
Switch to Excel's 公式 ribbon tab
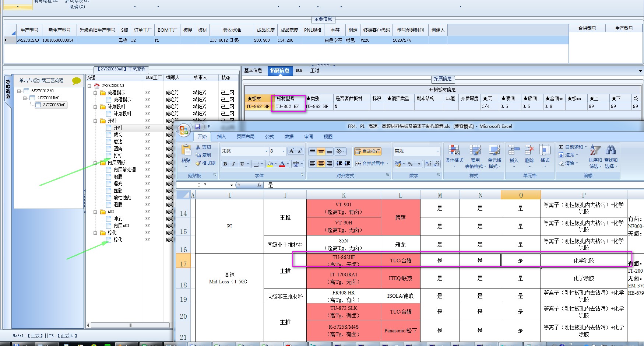270,137
